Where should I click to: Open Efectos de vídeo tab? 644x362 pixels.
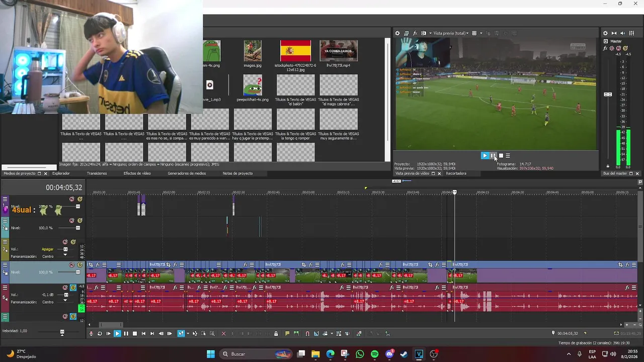click(x=137, y=173)
